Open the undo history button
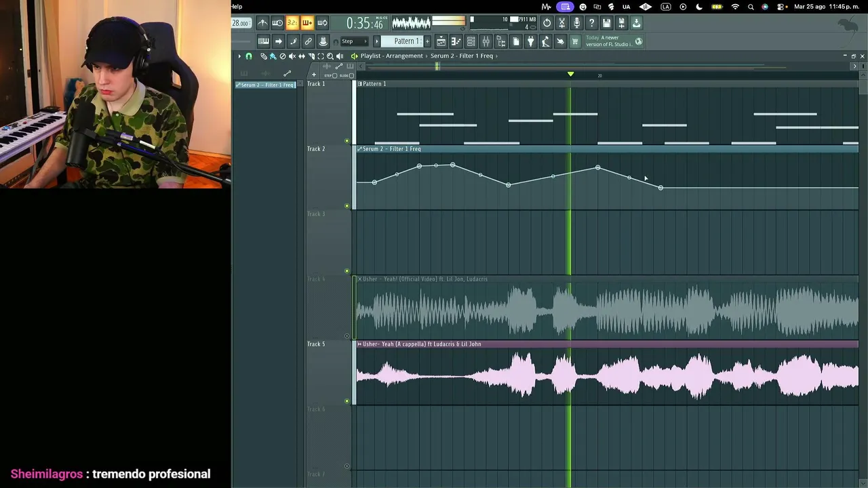The width and height of the screenshot is (868, 488). point(547,23)
